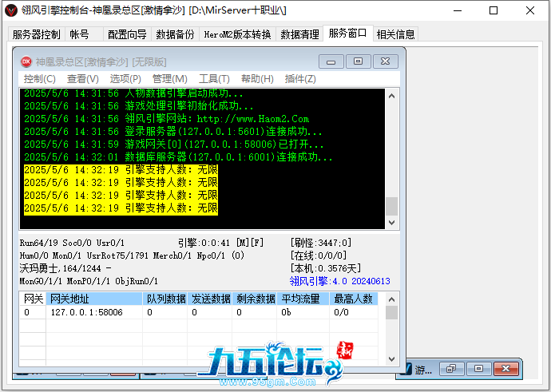Open the HeroM2版本转换 tab
Screen dimensions: 551x392
237,34
